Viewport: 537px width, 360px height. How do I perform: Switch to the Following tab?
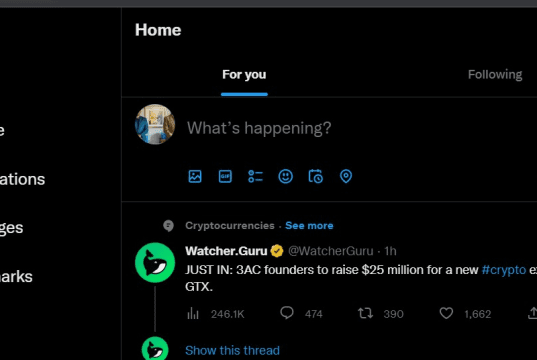495,74
